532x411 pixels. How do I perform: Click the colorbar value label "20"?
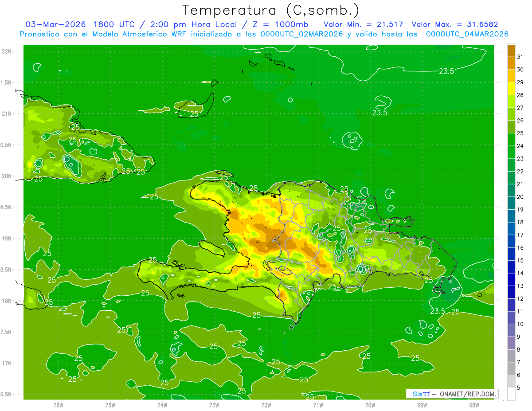520,197
